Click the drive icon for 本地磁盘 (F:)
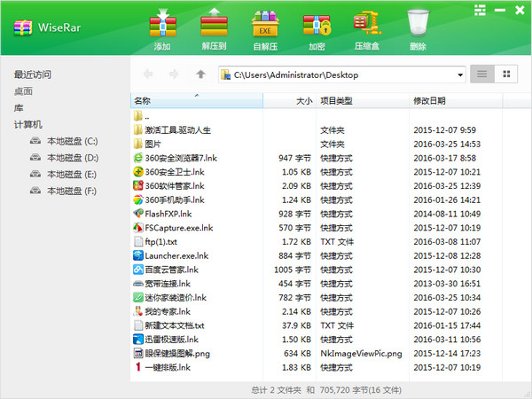 point(35,191)
